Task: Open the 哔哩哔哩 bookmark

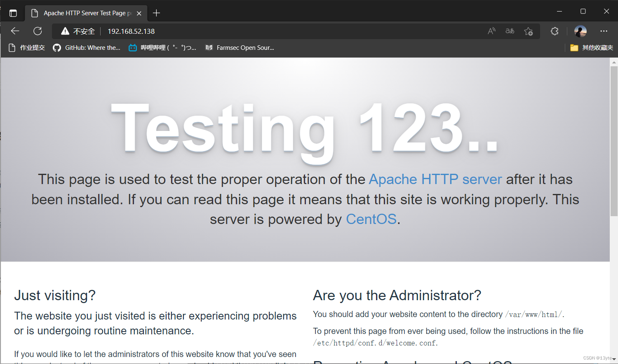Action: click(x=162, y=48)
